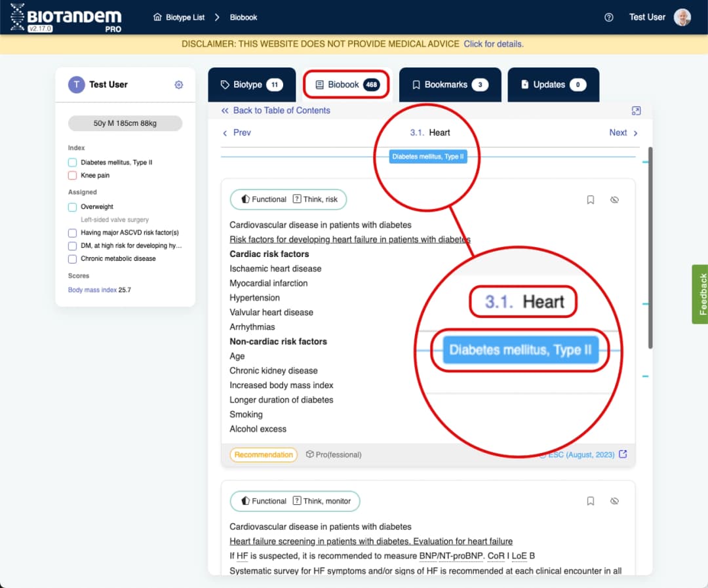Bookmark the Think, monitor card
The image size is (708, 588).
coord(590,501)
